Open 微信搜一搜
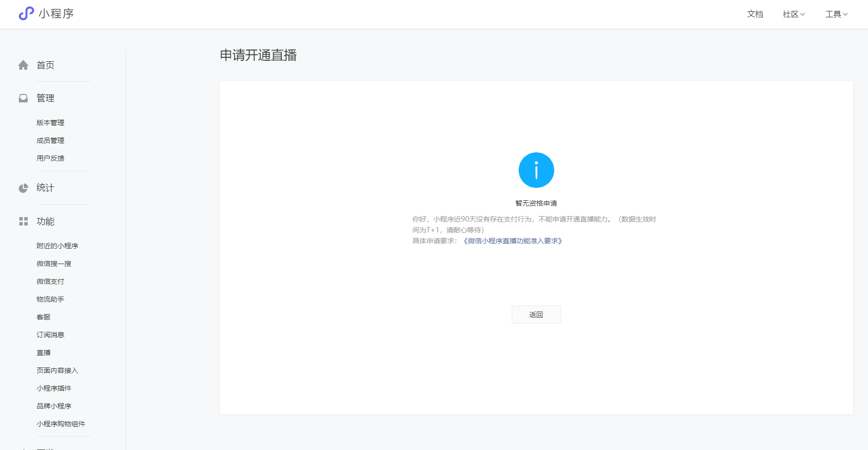Screen dimensions: 868x450 point(54,264)
